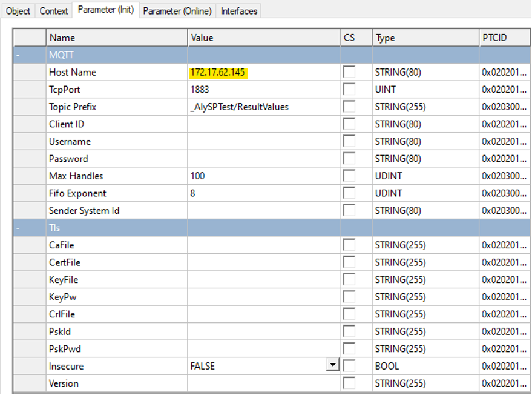Click the PTCID column header
The image size is (532, 395).
tap(505, 38)
